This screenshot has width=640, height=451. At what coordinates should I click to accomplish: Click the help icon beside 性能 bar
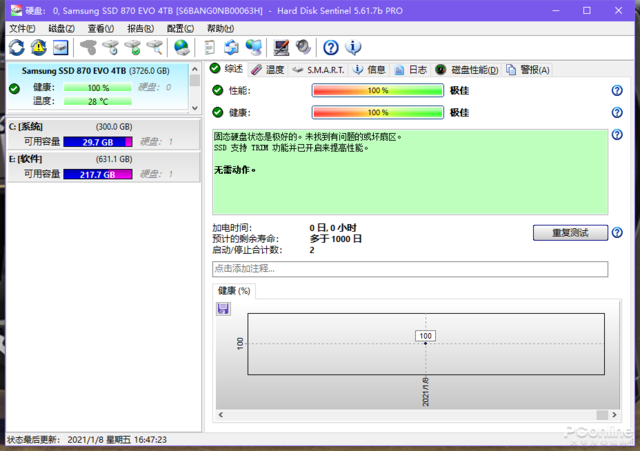click(x=617, y=91)
